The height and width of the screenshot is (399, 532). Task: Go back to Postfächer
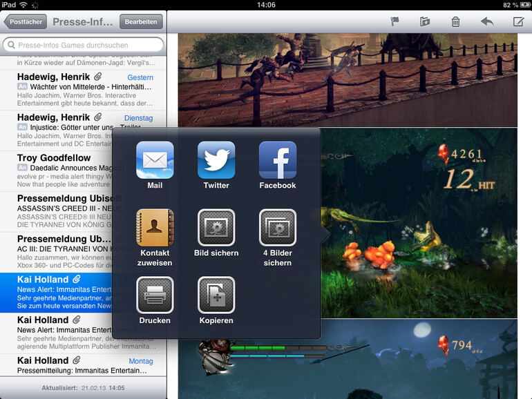point(26,21)
